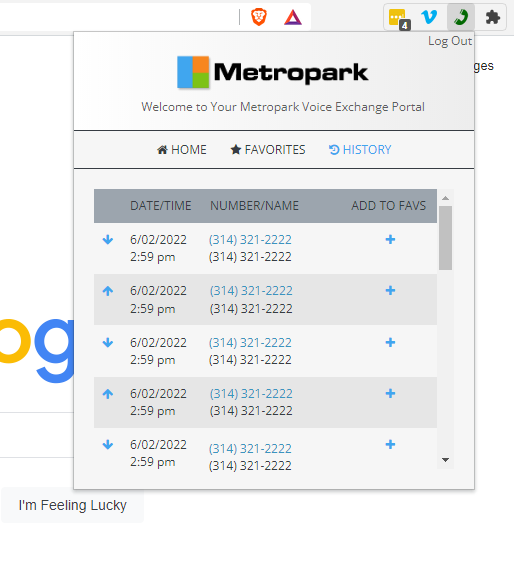Dial blue number link in fifth history row
This screenshot has height=565, width=514.
(x=250, y=449)
